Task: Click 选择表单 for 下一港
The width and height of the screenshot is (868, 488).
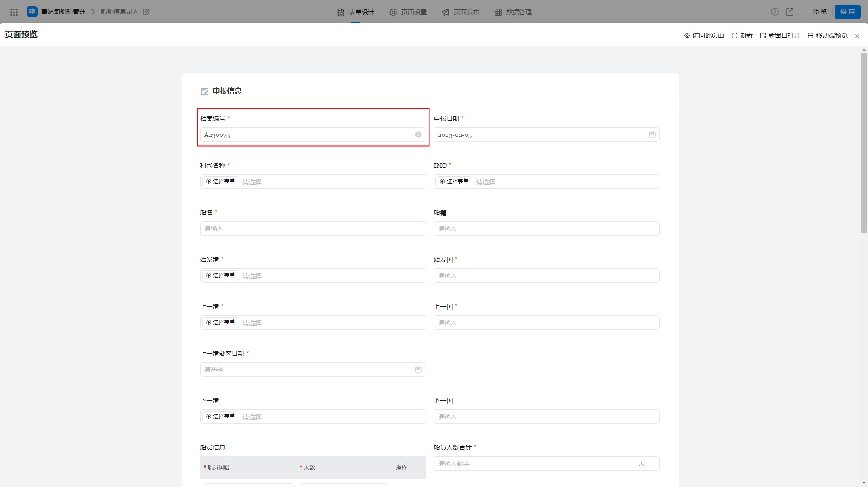Action: point(220,417)
